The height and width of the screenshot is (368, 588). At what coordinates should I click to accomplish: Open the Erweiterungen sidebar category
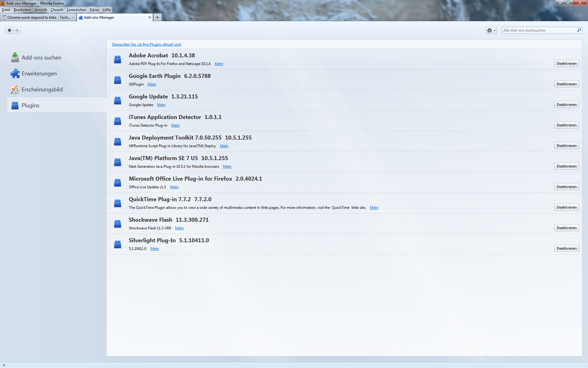coord(57,74)
